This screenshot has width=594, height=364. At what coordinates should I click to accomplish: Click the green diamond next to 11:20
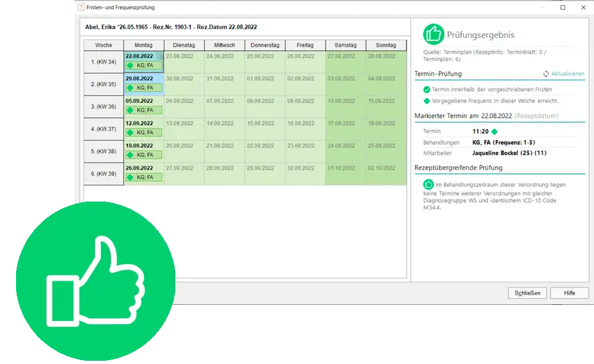494,132
